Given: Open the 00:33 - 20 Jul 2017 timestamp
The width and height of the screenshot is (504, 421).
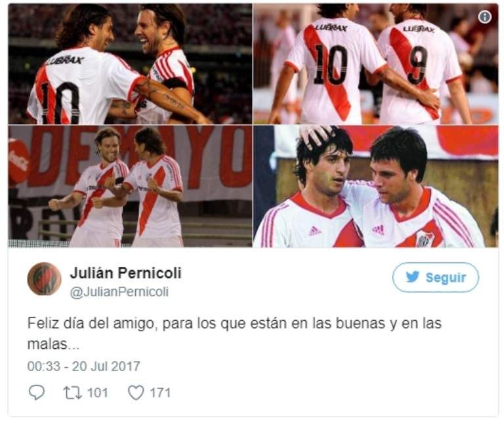Looking at the screenshot, I should pyautogui.click(x=84, y=366).
